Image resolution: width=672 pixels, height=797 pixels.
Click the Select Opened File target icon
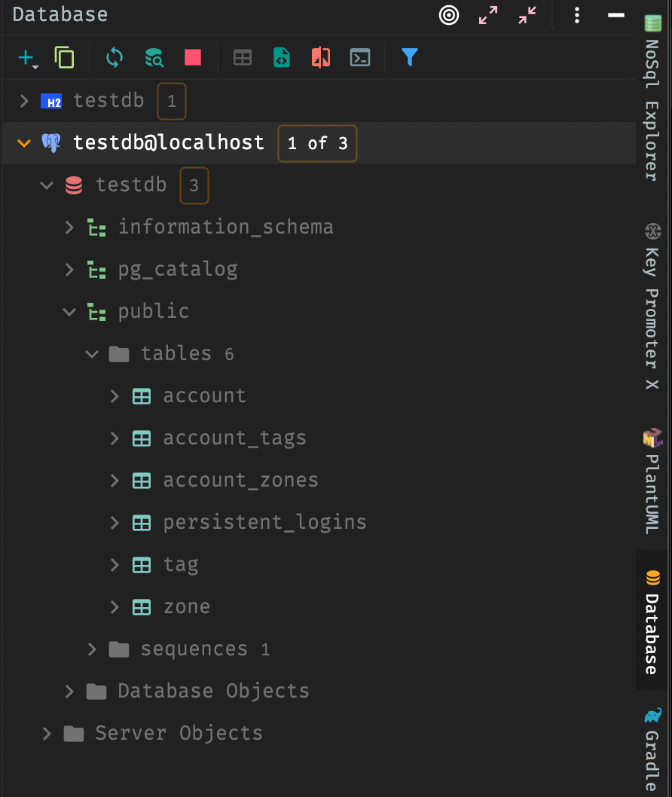point(449,15)
